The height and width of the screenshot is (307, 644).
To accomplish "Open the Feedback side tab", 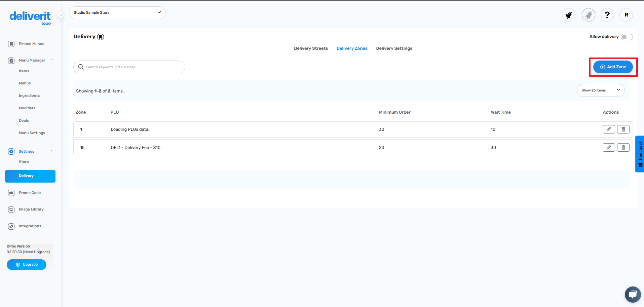I will click(x=640, y=154).
